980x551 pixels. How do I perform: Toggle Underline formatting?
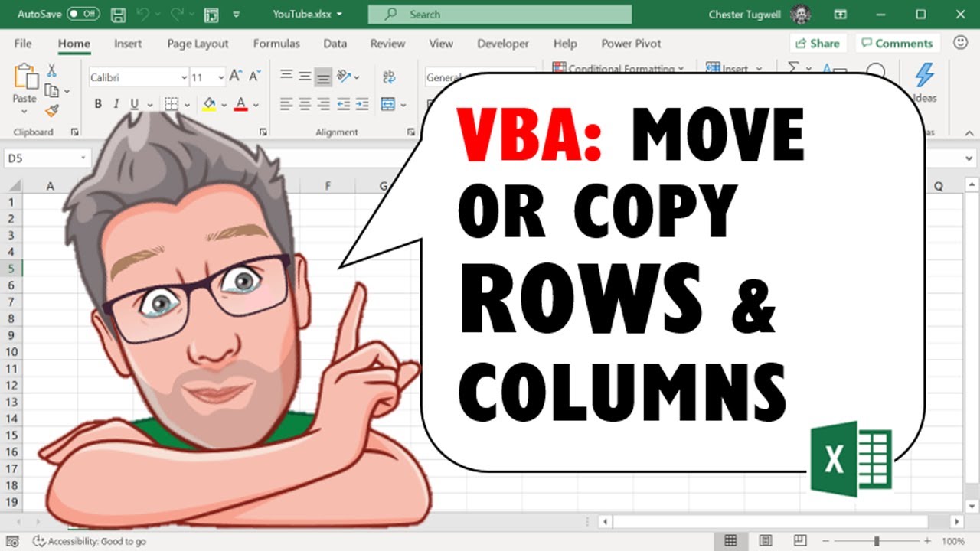click(x=135, y=104)
